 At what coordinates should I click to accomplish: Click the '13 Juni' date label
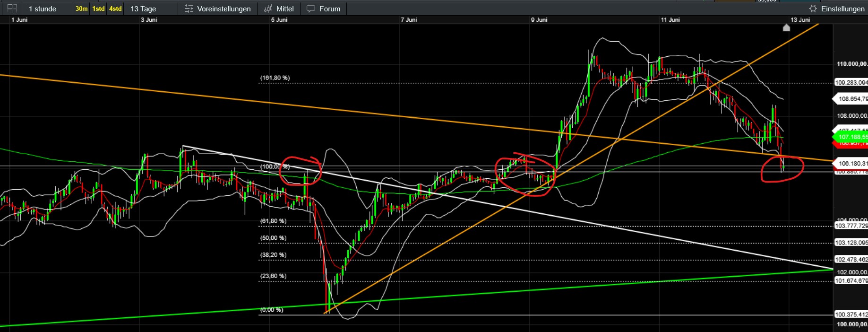800,20
